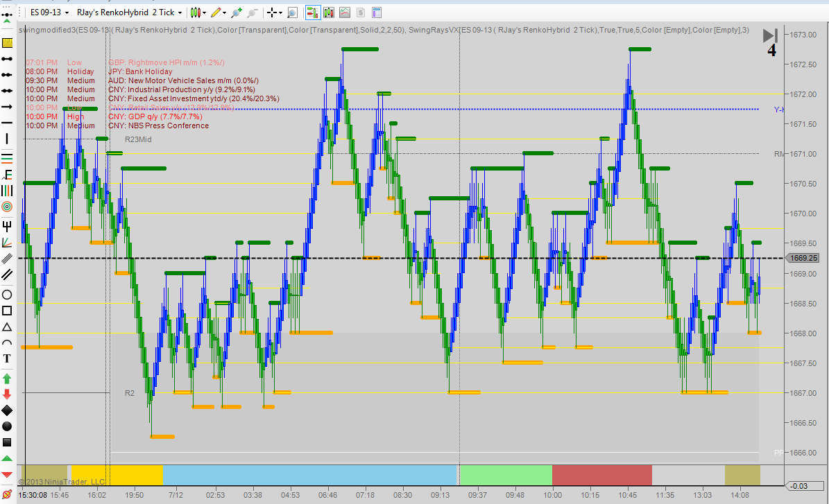
Task: Select the Vertical Line tool
Action: click(x=7, y=139)
